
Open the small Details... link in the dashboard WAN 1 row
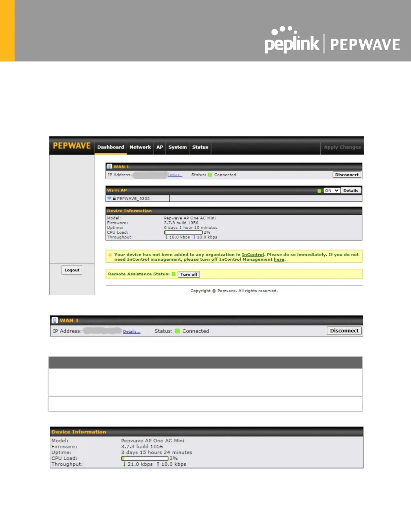pyautogui.click(x=175, y=175)
